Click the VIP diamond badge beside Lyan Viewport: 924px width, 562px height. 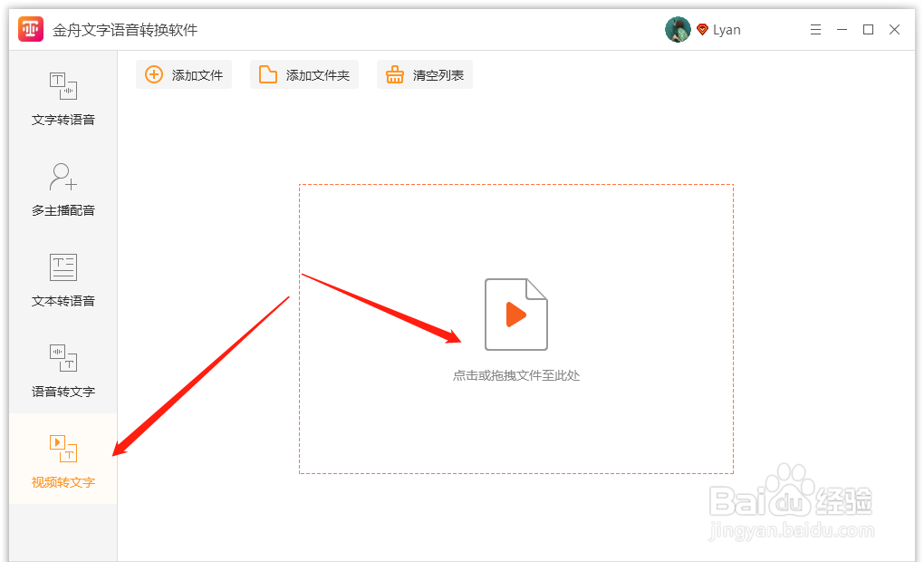[703, 28]
